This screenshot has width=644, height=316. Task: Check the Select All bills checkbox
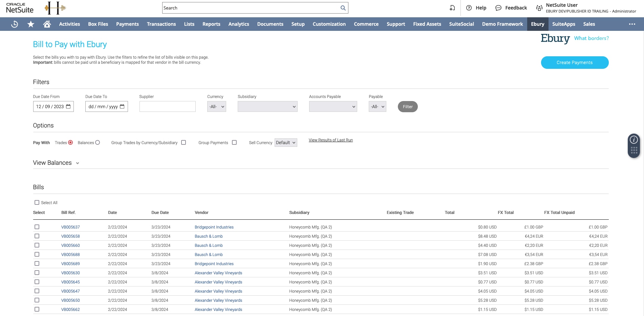tap(37, 202)
